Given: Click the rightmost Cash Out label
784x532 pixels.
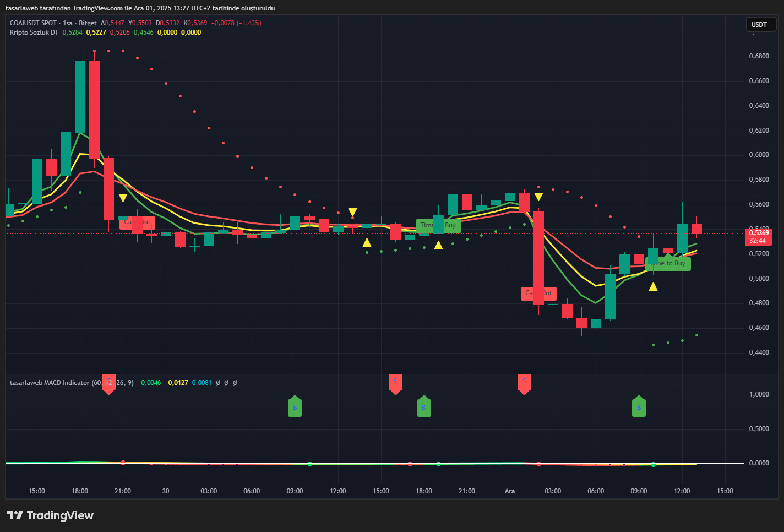Looking at the screenshot, I should point(538,294).
